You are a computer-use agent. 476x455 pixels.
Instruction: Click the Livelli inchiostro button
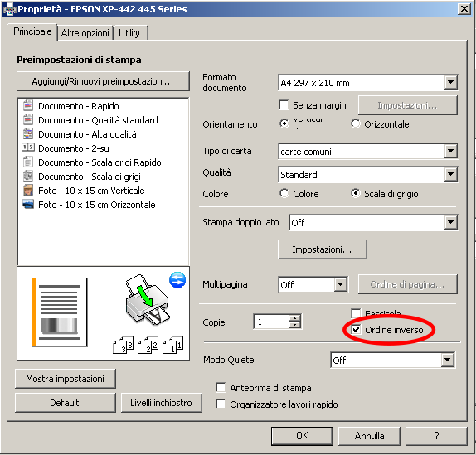coord(161,403)
